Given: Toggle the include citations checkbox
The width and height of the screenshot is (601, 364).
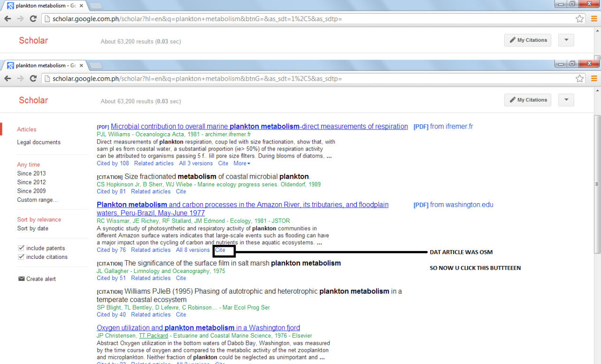Looking at the screenshot, I should click(21, 257).
